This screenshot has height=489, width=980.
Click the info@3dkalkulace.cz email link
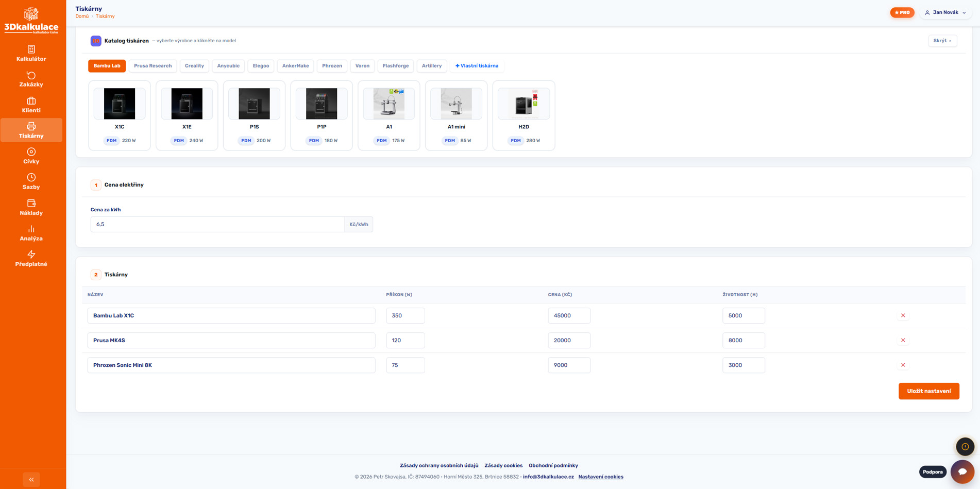coord(548,477)
